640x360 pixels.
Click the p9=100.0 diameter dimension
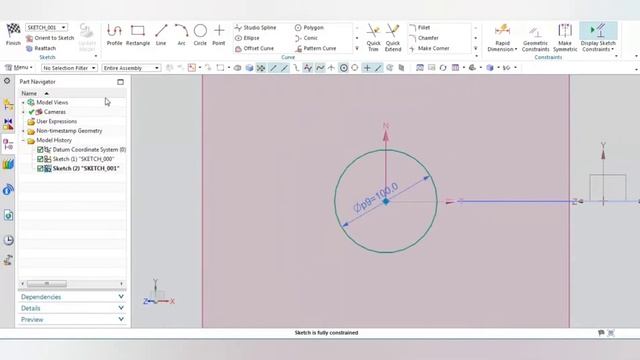point(376,198)
